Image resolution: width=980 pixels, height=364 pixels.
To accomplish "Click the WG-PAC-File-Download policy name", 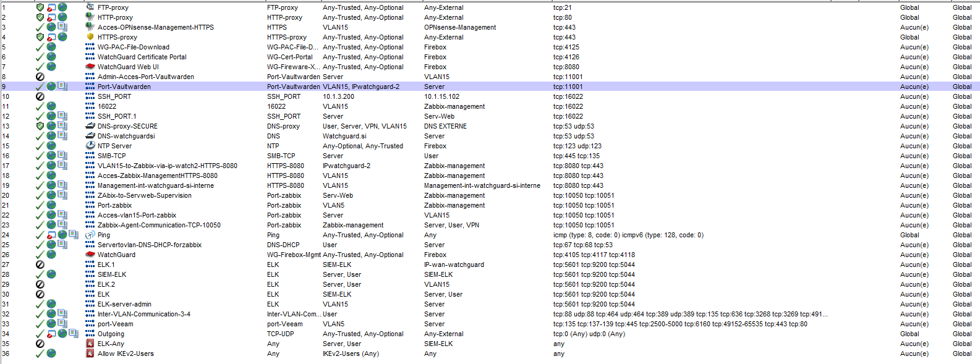I will [134, 47].
